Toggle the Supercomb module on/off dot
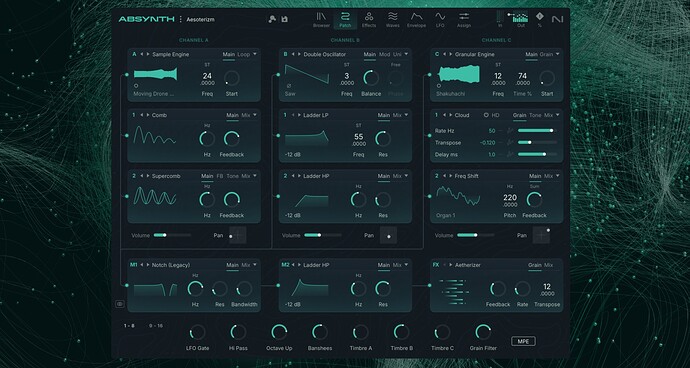This screenshot has height=368, width=690. [x=127, y=196]
